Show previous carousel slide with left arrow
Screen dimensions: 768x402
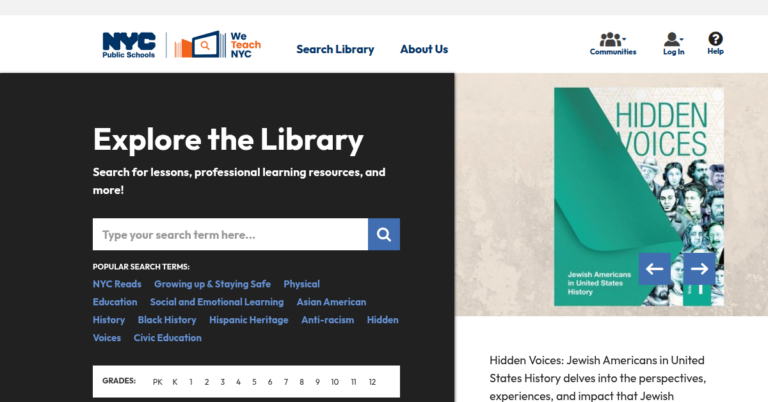point(654,269)
